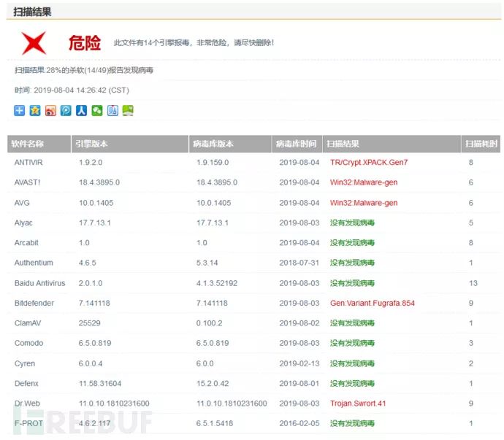
Task: Click the Dr.Web software name
Action: pos(27,404)
